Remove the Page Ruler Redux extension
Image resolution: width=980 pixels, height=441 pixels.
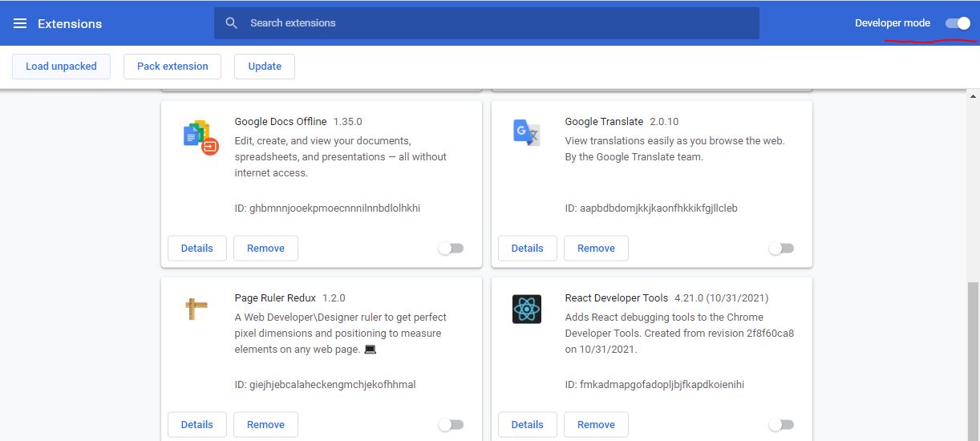pos(265,424)
